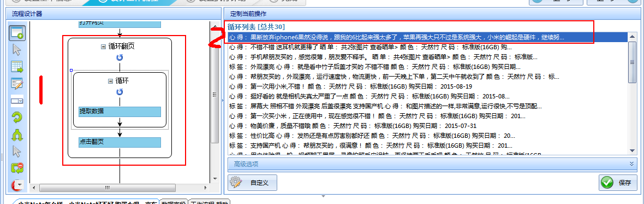
Task: Click the blue loop arrow under inner 循环
Action: (x=120, y=92)
